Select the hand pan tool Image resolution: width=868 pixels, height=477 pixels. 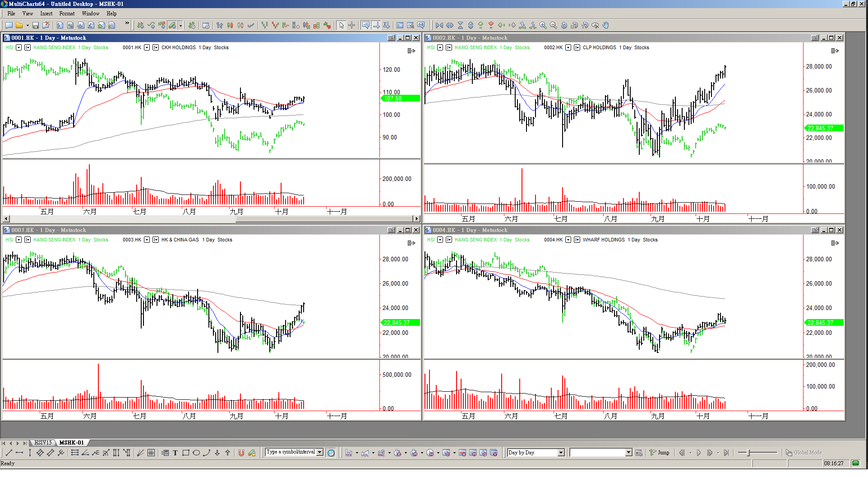pyautogui.click(x=606, y=25)
